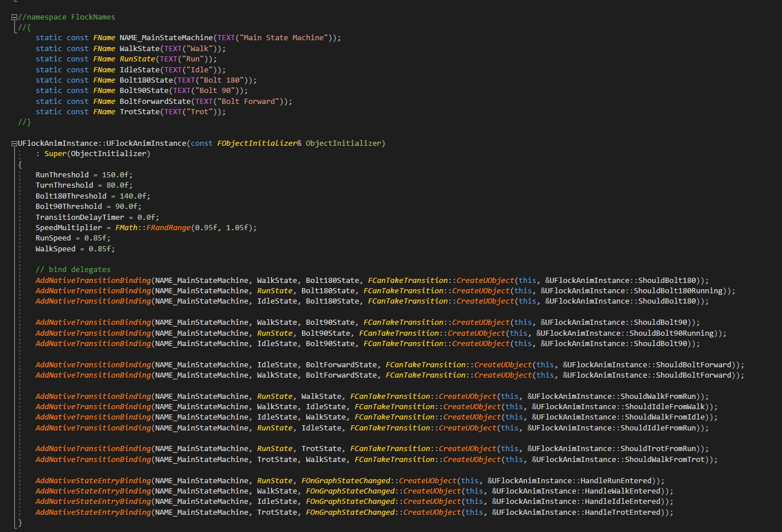Click the Bolt180Threshold variable

pos(71,196)
